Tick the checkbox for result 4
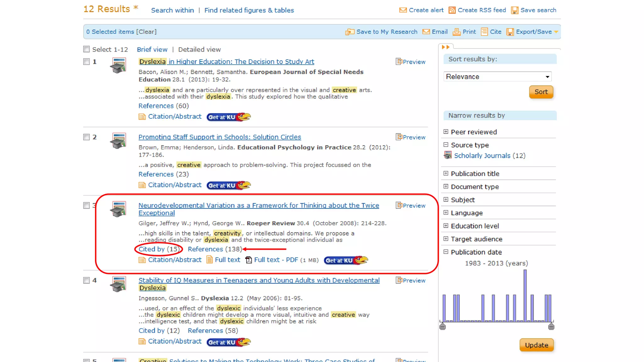The width and height of the screenshot is (644, 362). pos(86,280)
